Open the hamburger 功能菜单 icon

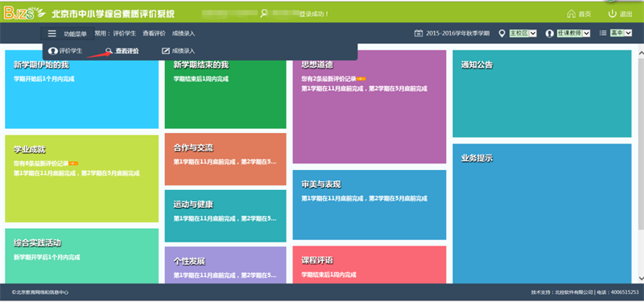52,34
